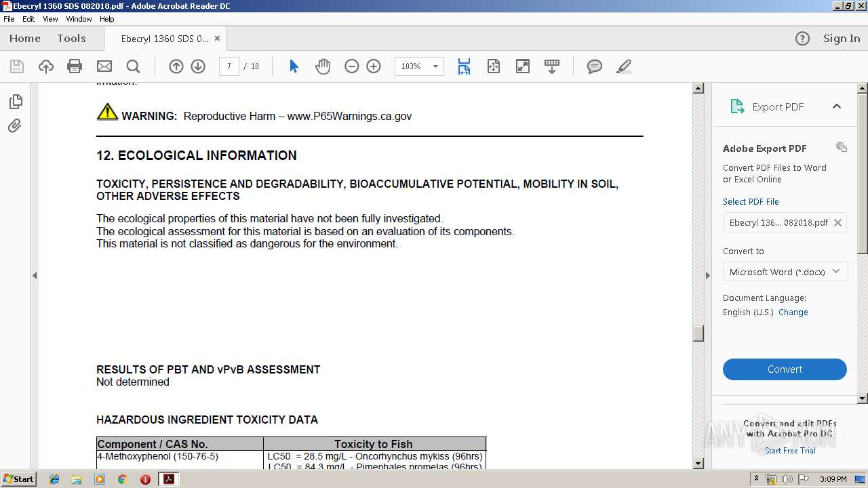Click the Select PDF File link
The image size is (868, 488).
click(751, 202)
